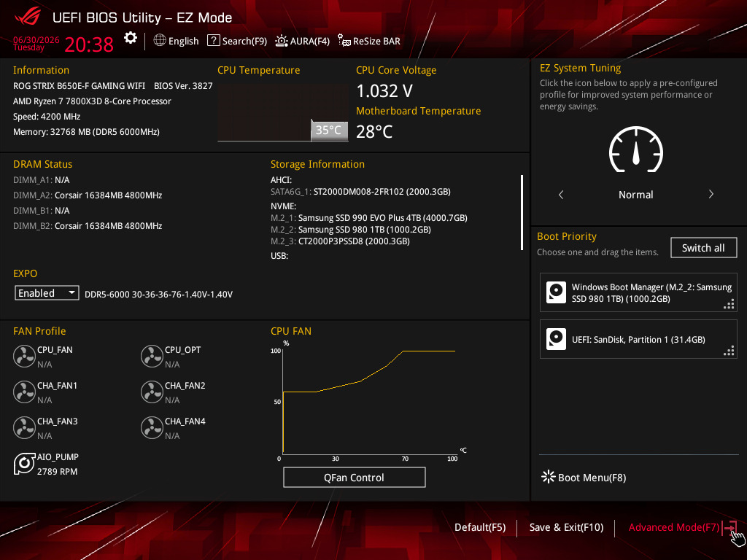Go to next EZ tuning profile
747x560 pixels.
pos(711,194)
